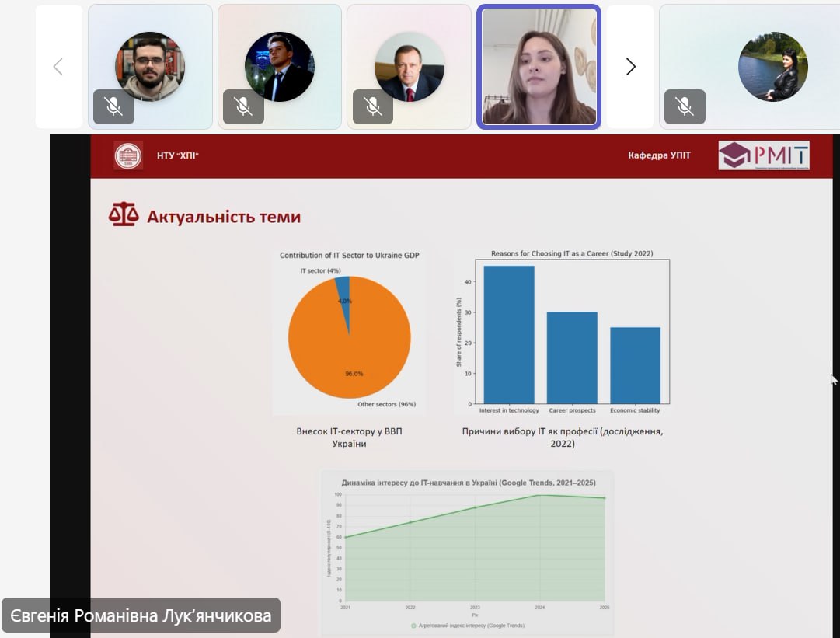Click the 'Economic stability' axis label
Image resolution: width=840 pixels, height=638 pixels.
pos(635,410)
